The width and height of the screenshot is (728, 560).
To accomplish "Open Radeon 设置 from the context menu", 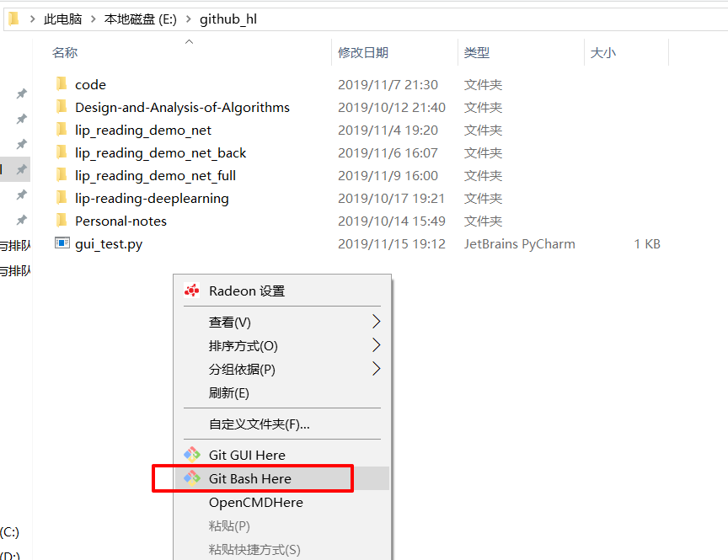I will click(281, 291).
